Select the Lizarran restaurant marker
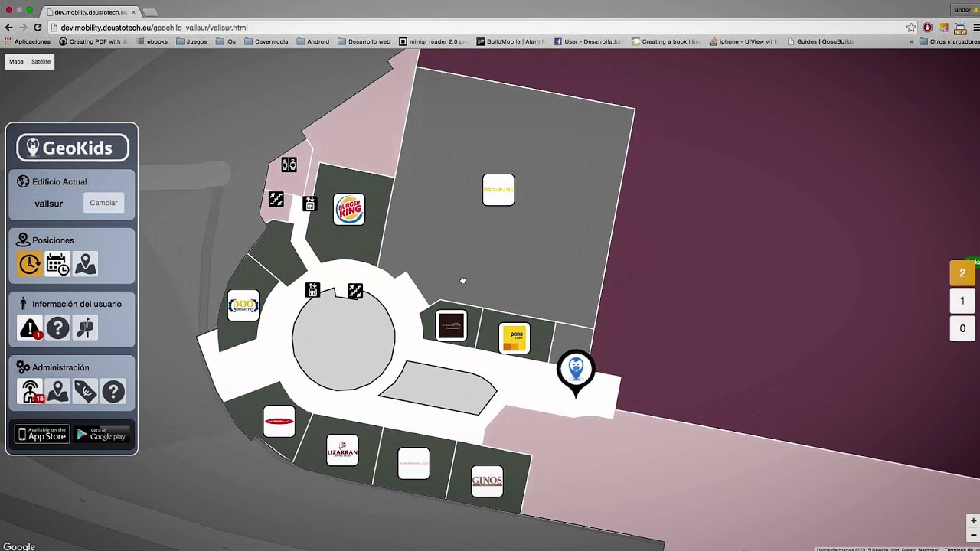The height and width of the screenshot is (551, 980). tap(342, 451)
